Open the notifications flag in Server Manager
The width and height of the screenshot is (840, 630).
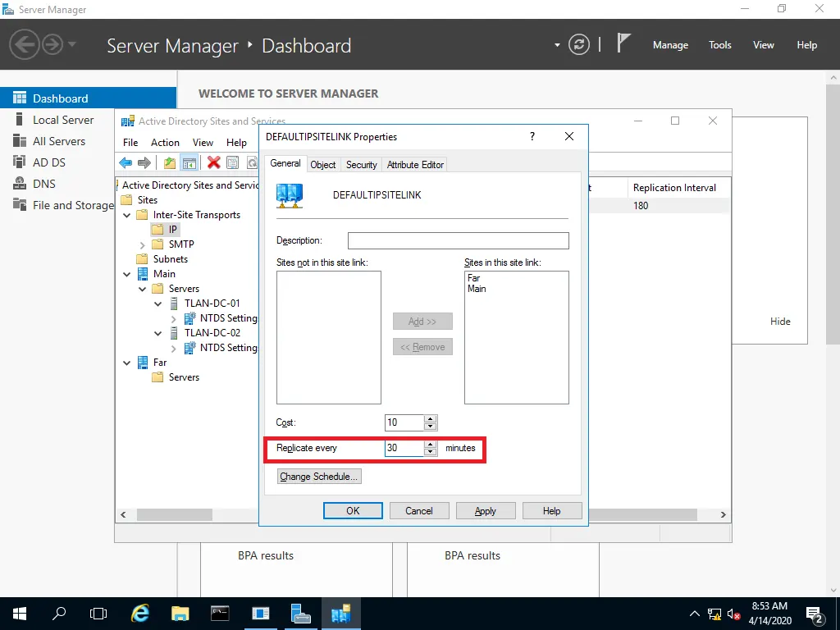[x=623, y=43]
